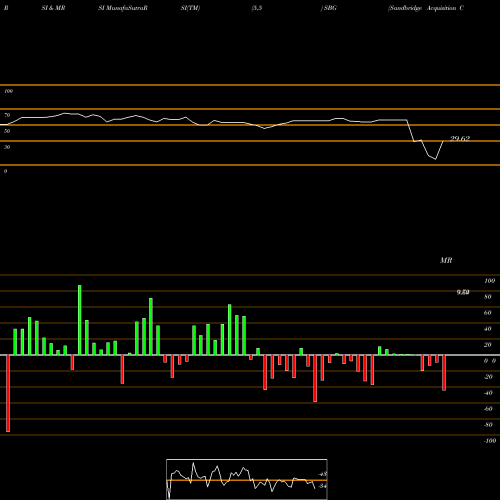This screenshot has width=500, height=500.
Task: Click the MR axis label -100
Action: click(490, 441)
